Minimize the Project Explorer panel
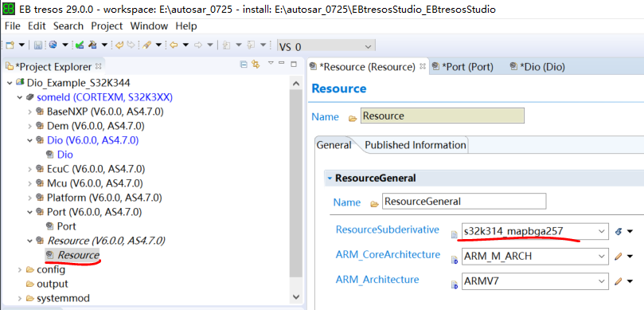The image size is (644, 310). coord(282,63)
